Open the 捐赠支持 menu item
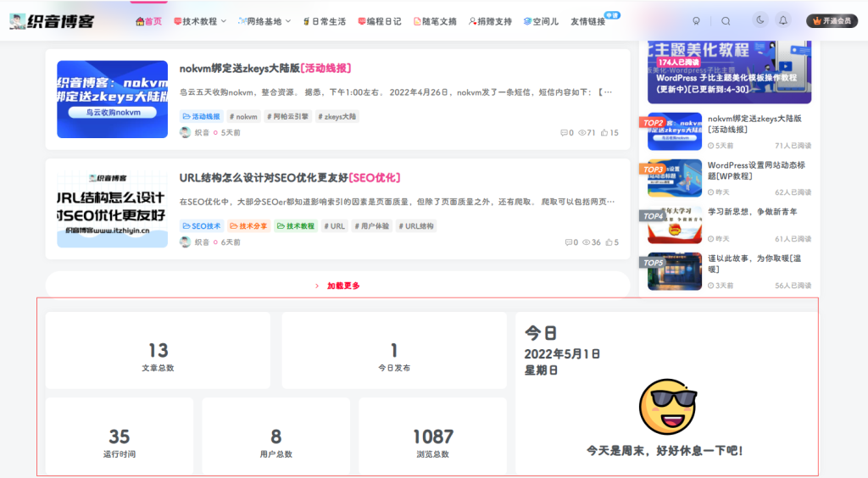This screenshot has width=868, height=478. [491, 21]
